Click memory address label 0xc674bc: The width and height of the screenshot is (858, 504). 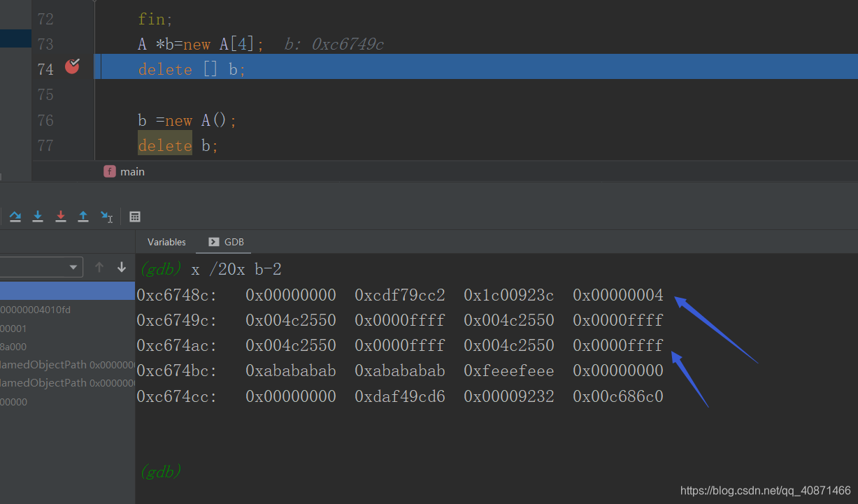click(x=177, y=370)
